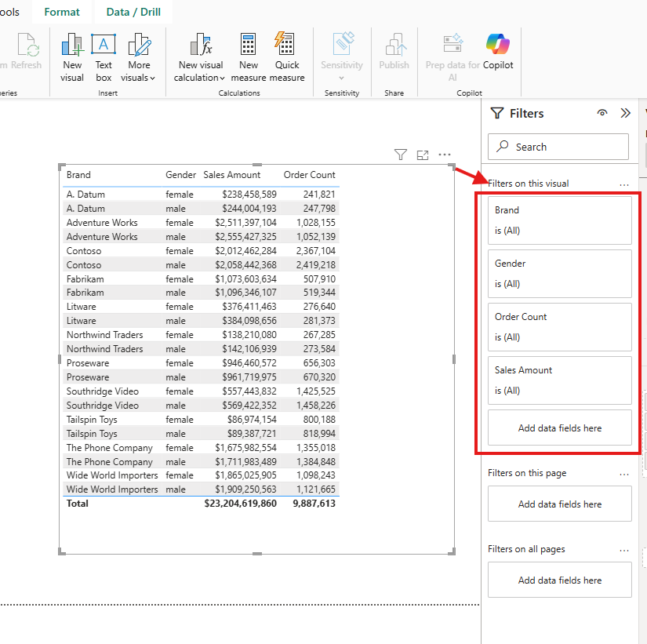Click the Total sales value $23,204,619,860
The width and height of the screenshot is (647, 644).
pos(241,504)
